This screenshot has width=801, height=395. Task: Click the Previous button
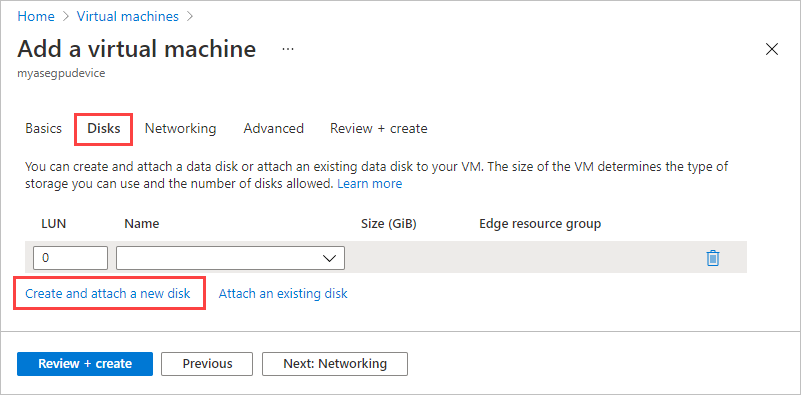[207, 364]
